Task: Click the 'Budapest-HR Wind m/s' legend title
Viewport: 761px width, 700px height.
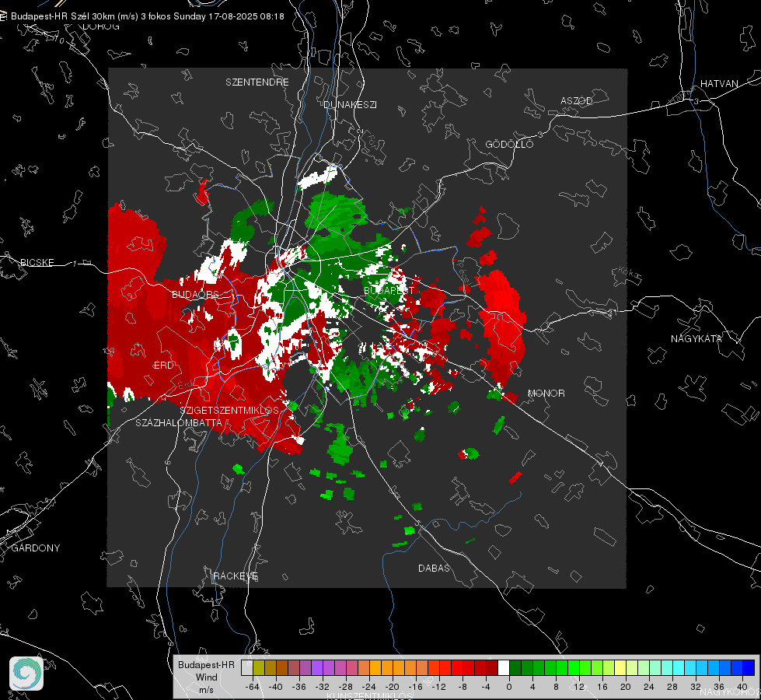Action: pyautogui.click(x=206, y=677)
